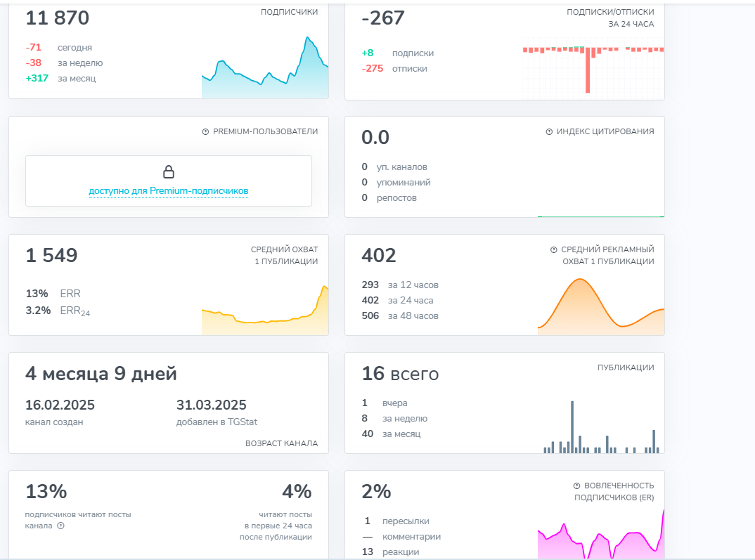Open the engagement pink area chart
The height and width of the screenshot is (560, 755).
coord(601,534)
